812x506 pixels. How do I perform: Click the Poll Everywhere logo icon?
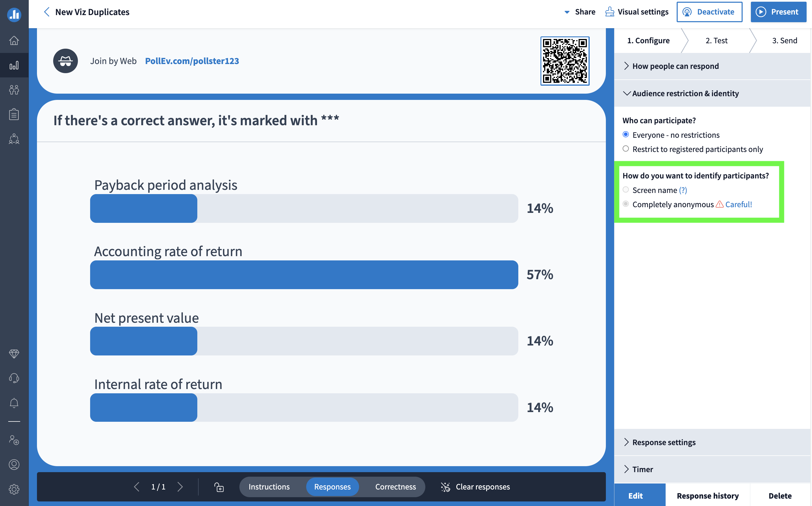14,15
